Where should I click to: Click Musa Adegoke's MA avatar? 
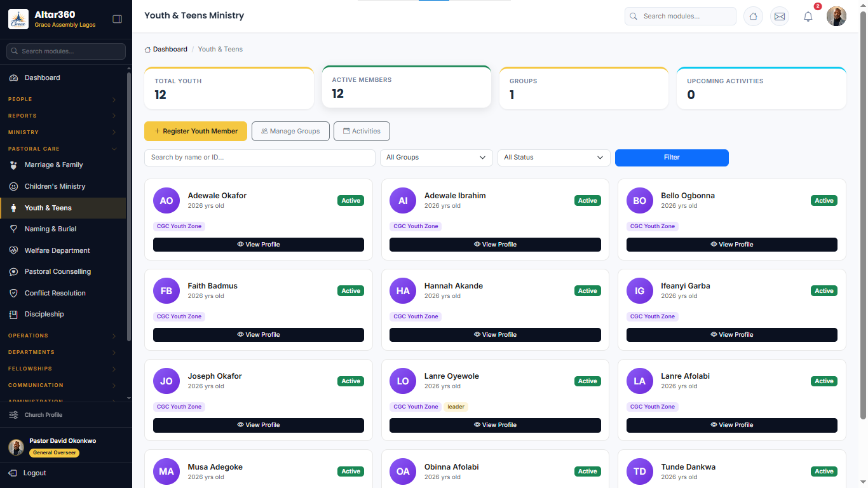pyautogui.click(x=166, y=471)
